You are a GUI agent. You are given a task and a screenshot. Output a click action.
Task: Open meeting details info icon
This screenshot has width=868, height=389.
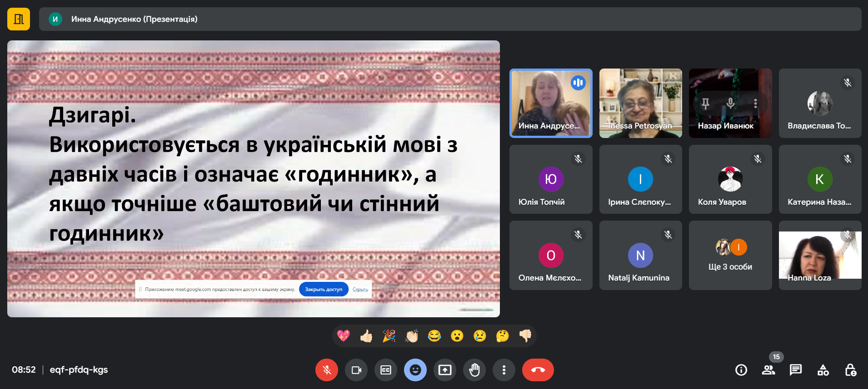tap(741, 370)
